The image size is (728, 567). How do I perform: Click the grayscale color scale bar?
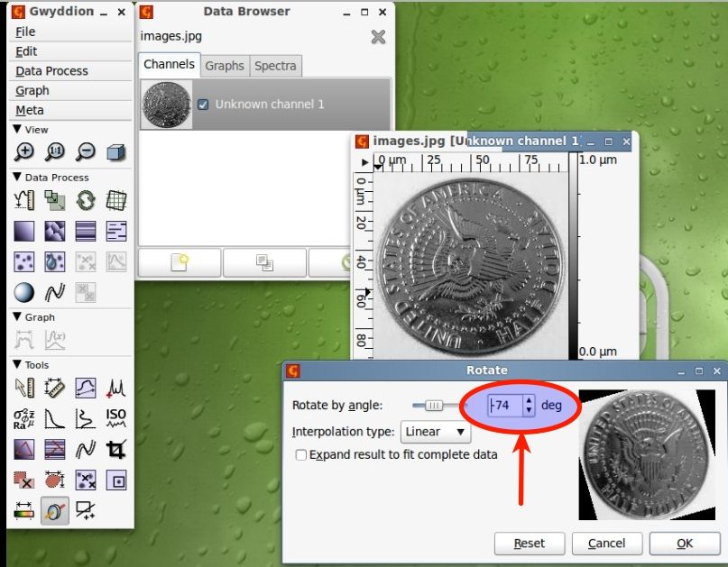click(x=574, y=256)
